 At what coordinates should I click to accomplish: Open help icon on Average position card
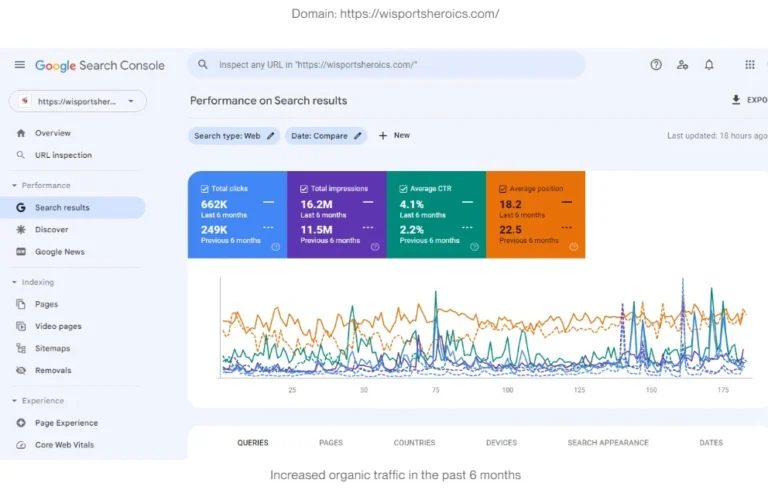click(x=574, y=247)
